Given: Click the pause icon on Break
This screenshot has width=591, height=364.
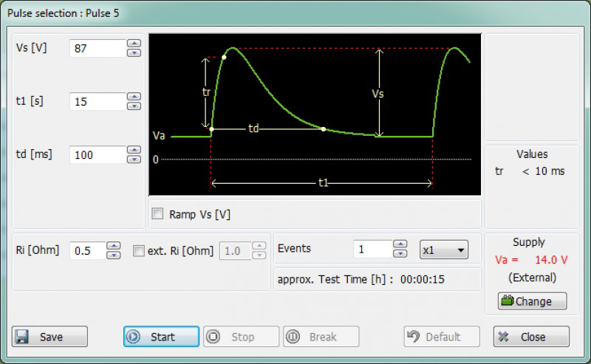Looking at the screenshot, I should click(293, 337).
